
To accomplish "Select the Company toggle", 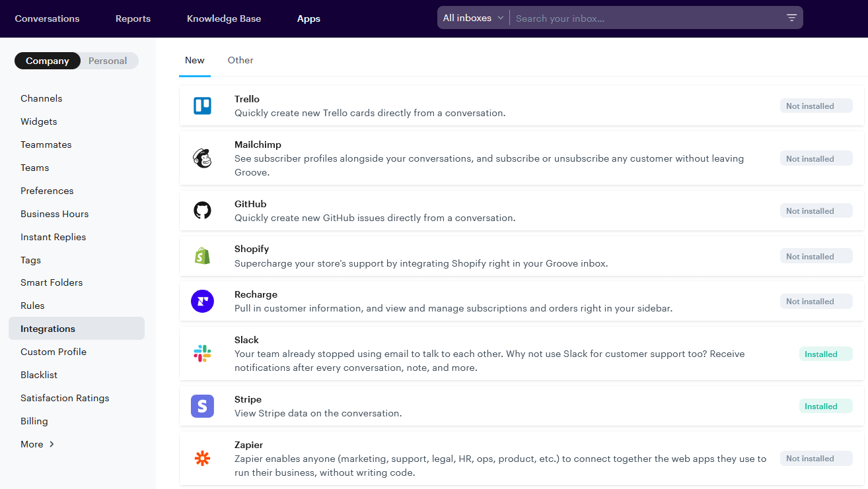I will (x=48, y=60).
